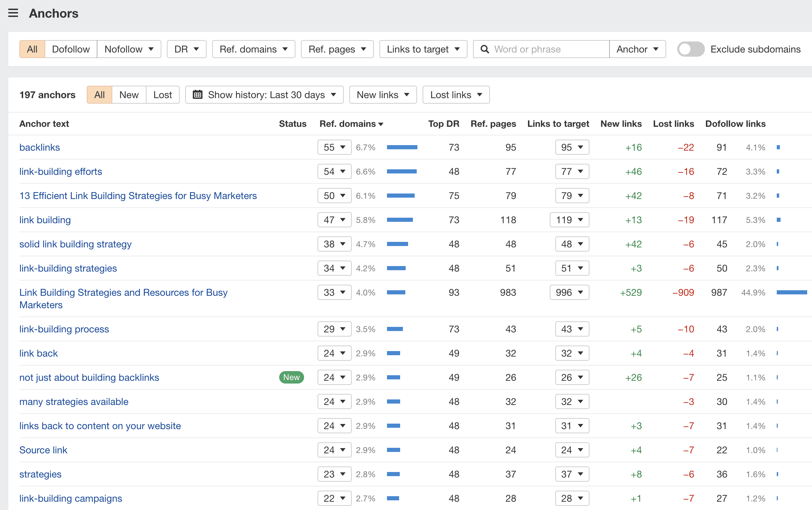Open Show history: Last 30 days dropdown
812x510 pixels.
tap(264, 95)
